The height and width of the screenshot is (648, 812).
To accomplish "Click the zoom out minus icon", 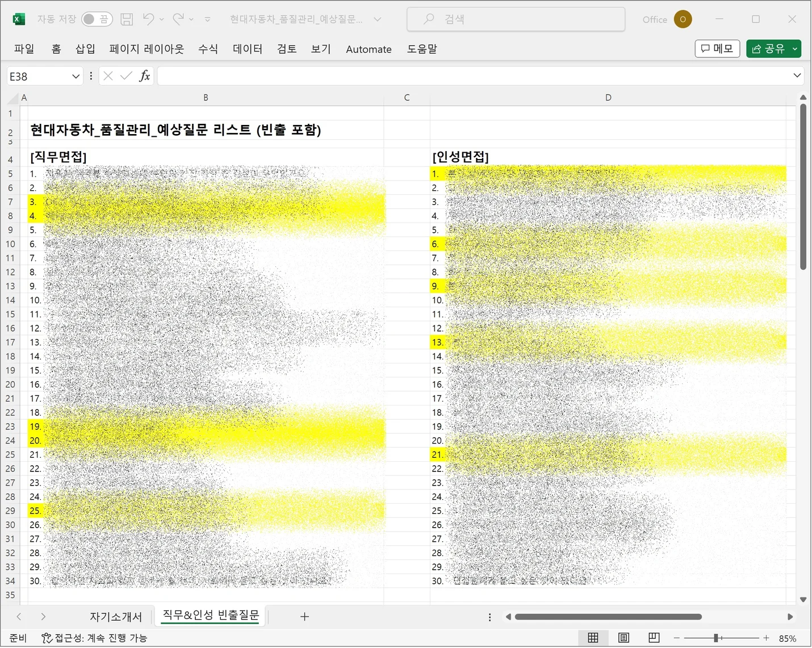I will (x=676, y=638).
